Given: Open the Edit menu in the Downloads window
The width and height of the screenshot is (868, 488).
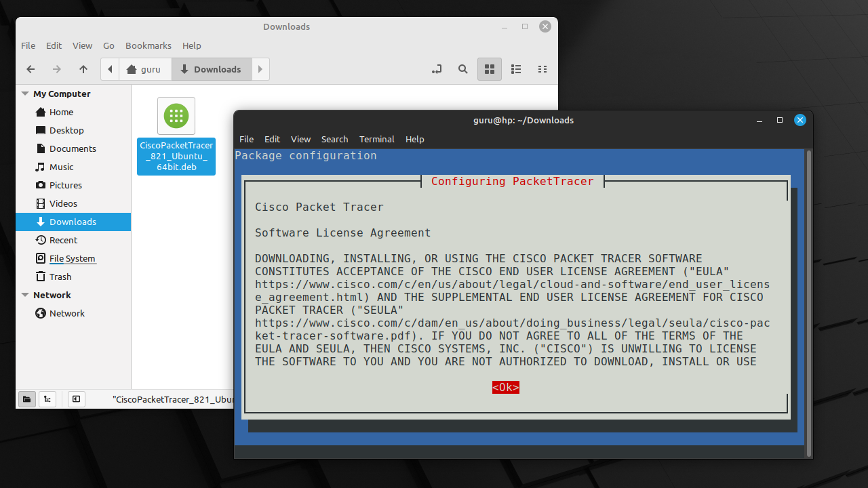Looking at the screenshot, I should [54, 45].
